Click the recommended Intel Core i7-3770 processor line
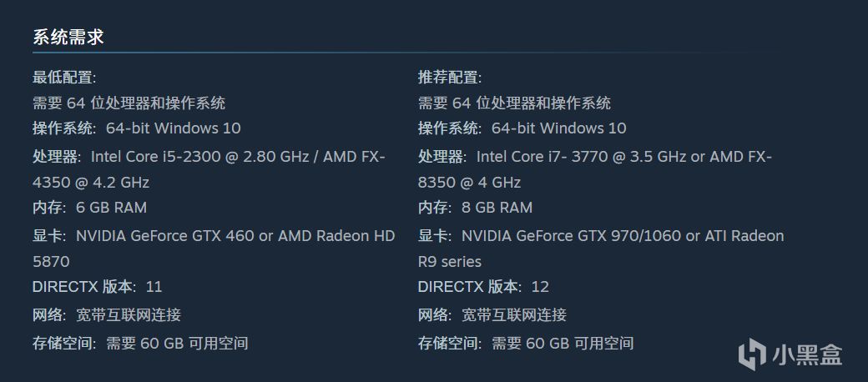The width and height of the screenshot is (868, 382). [594, 157]
